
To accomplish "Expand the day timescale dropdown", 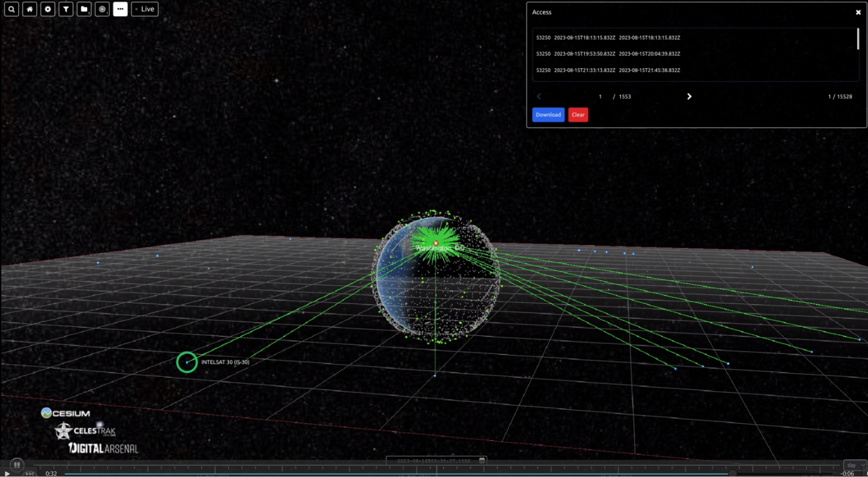I will 854,465.
